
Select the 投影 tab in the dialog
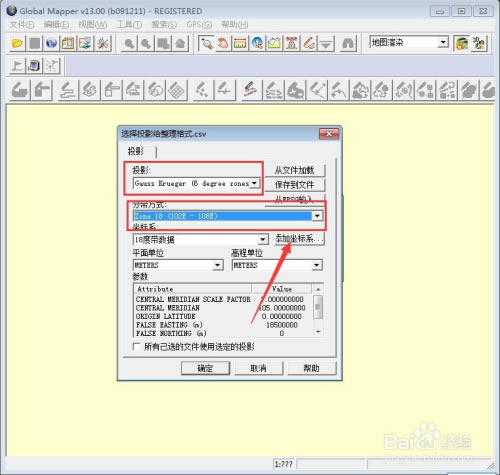pos(136,151)
